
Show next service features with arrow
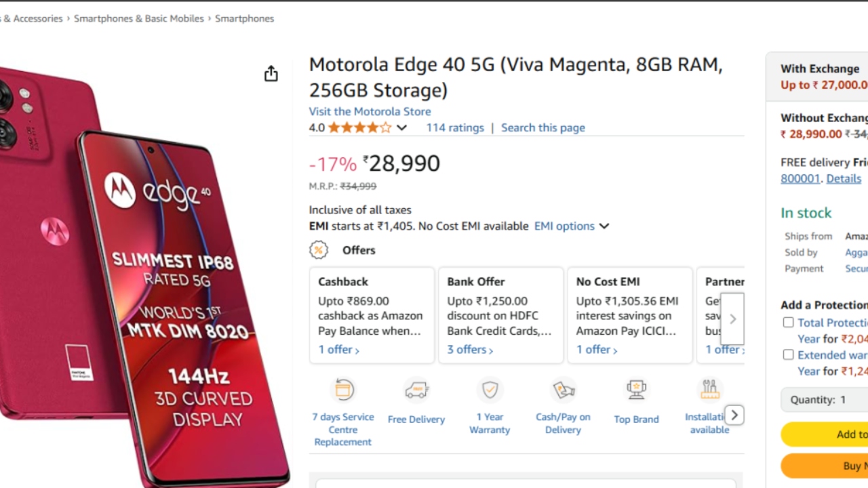(734, 415)
